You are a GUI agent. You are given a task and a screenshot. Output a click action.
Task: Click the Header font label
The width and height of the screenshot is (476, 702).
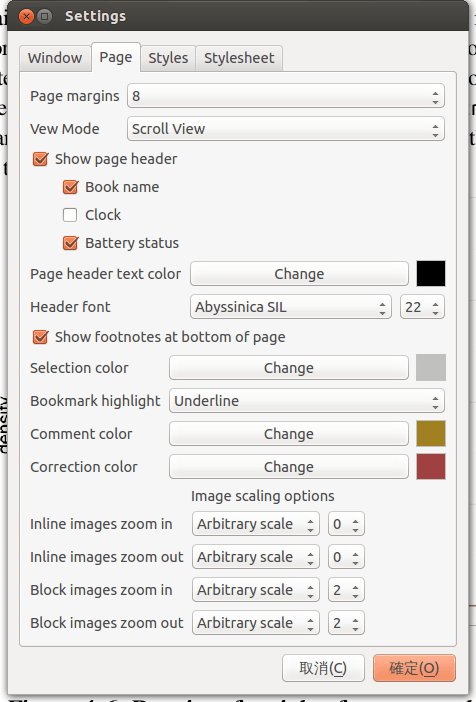(70, 307)
